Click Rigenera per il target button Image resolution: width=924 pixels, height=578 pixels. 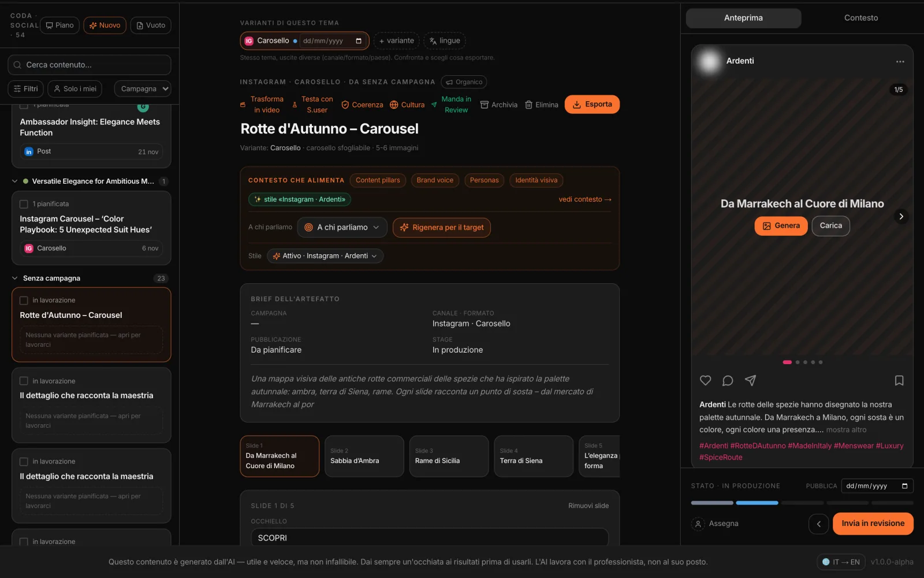pyautogui.click(x=442, y=227)
